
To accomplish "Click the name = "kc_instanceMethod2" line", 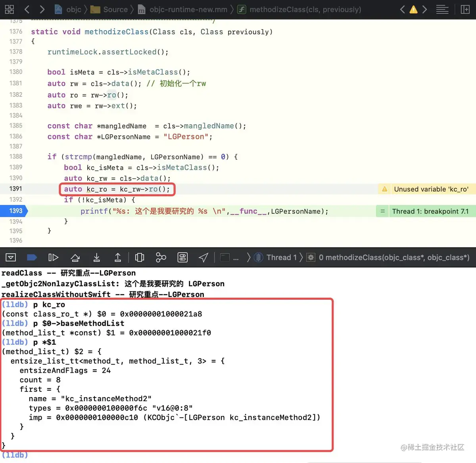I will click(90, 399).
